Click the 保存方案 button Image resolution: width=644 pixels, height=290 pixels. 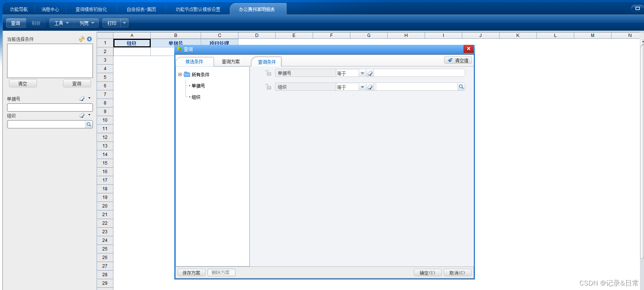click(191, 273)
